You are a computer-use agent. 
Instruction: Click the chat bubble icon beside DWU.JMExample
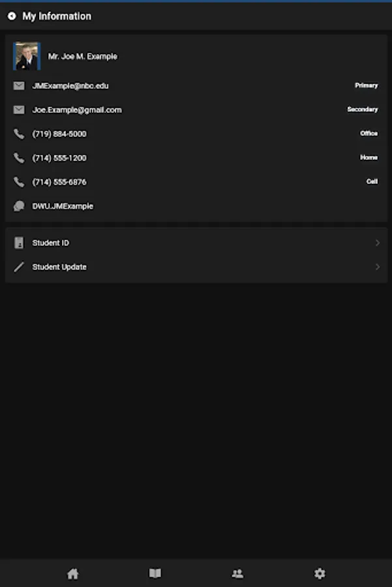[x=19, y=206]
